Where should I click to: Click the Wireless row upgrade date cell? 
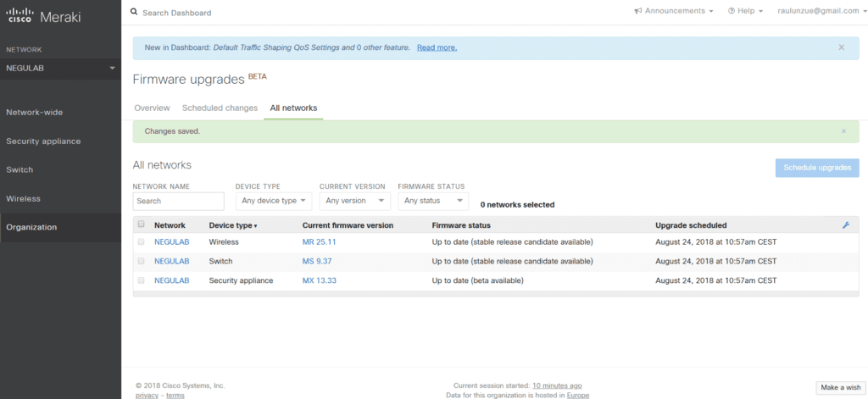pyautogui.click(x=715, y=241)
